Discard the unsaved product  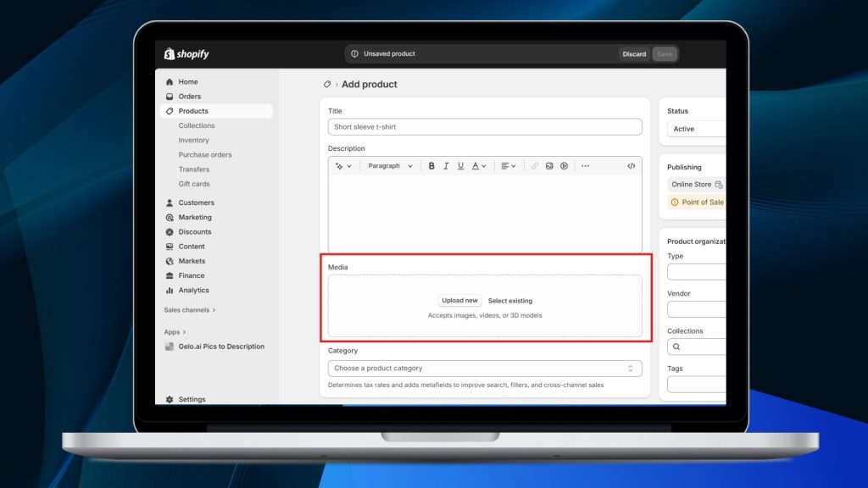(634, 54)
